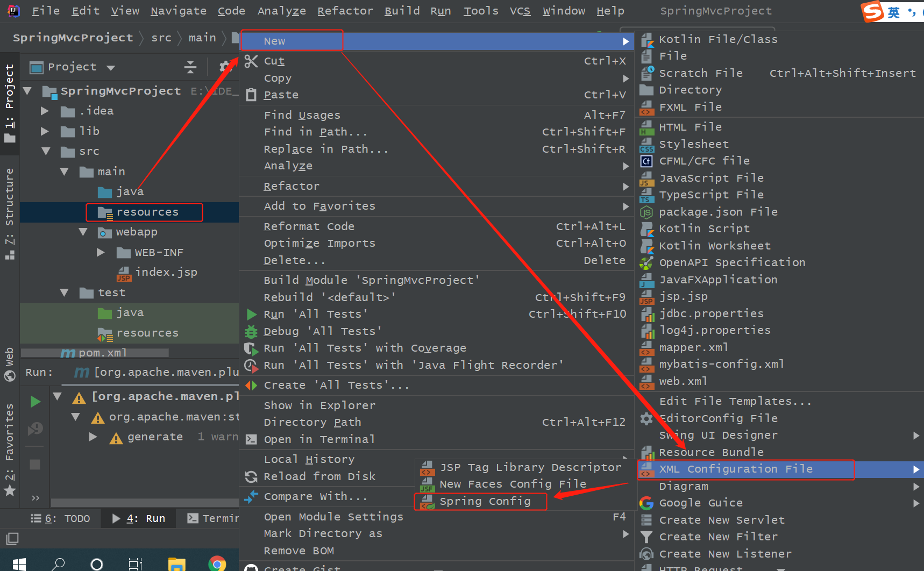Click Edit File Templates... in New submenu
The width and height of the screenshot is (924, 571).
tap(735, 402)
